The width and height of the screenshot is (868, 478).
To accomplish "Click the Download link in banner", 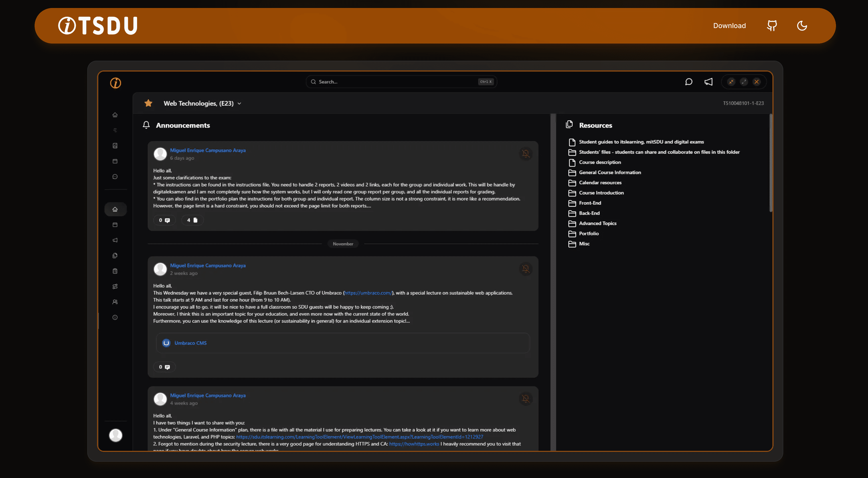I will [729, 26].
